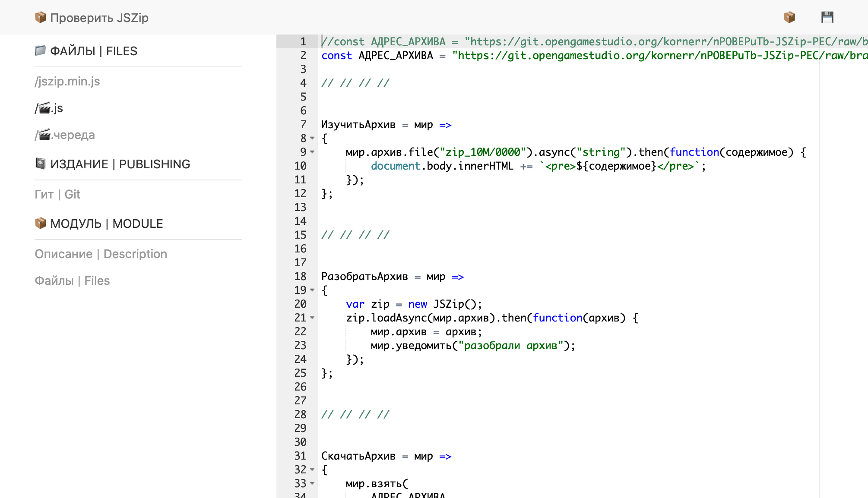868x498 pixels.
Task: Click the folder icon beside ФАЙЛЫ | FILES
Action: click(40, 50)
